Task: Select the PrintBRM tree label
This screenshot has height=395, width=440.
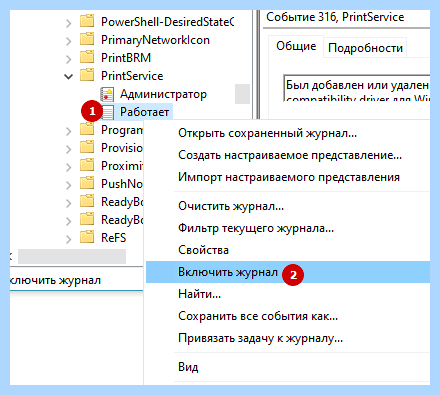Action: 126,58
